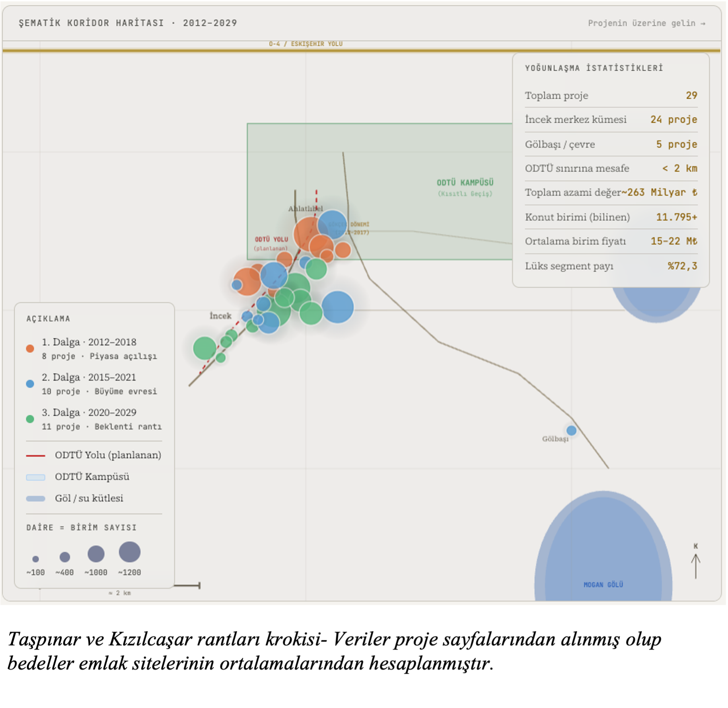The image size is (728, 708).
Task: Click the Ahlatlıbel place label
Action: click(x=305, y=208)
